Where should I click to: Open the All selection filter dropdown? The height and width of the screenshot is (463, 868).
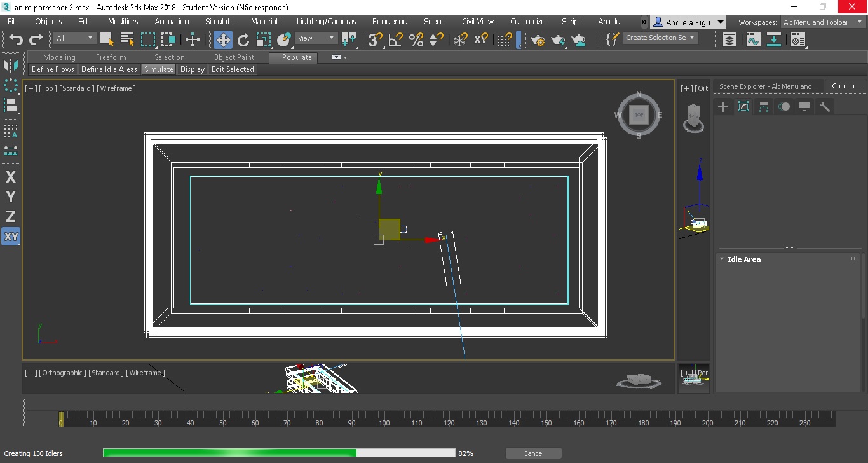[74, 38]
